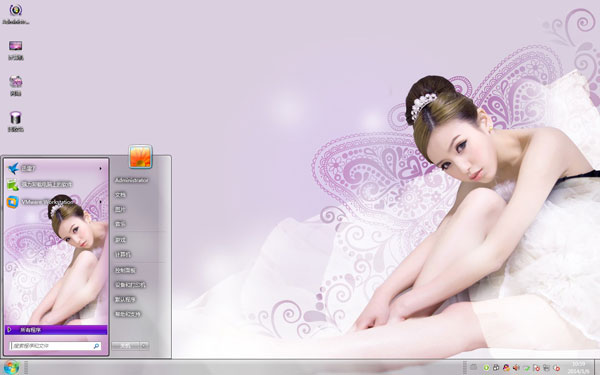Click the green round tray icon

pyautogui.click(x=486, y=368)
